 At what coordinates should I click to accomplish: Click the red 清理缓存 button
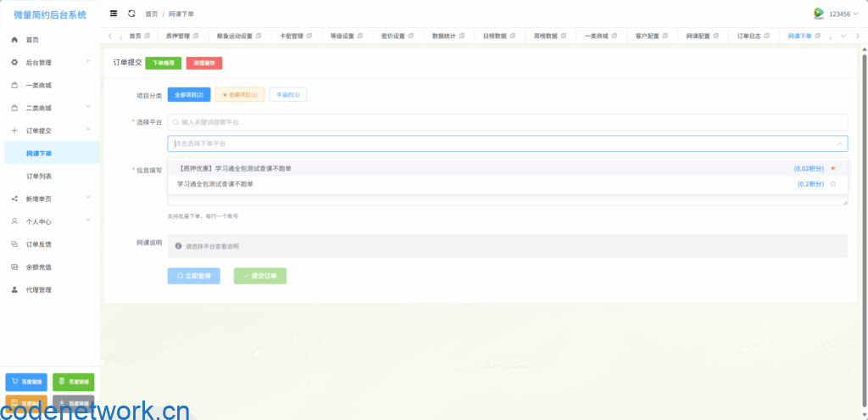(203, 63)
